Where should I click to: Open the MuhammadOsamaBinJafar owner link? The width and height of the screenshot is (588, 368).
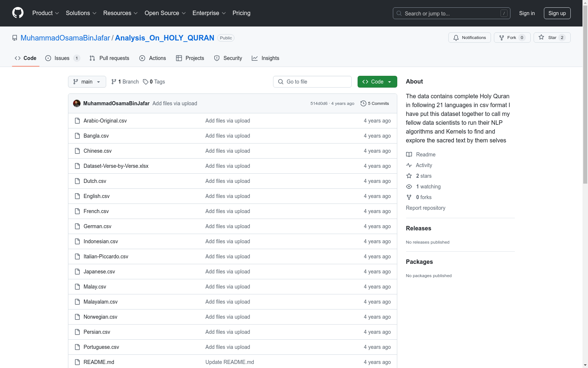[65, 38]
